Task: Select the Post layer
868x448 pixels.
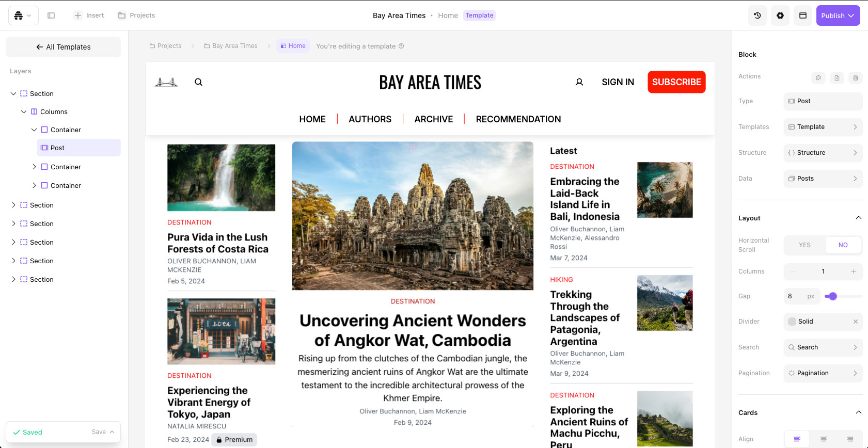Action: pyautogui.click(x=78, y=148)
